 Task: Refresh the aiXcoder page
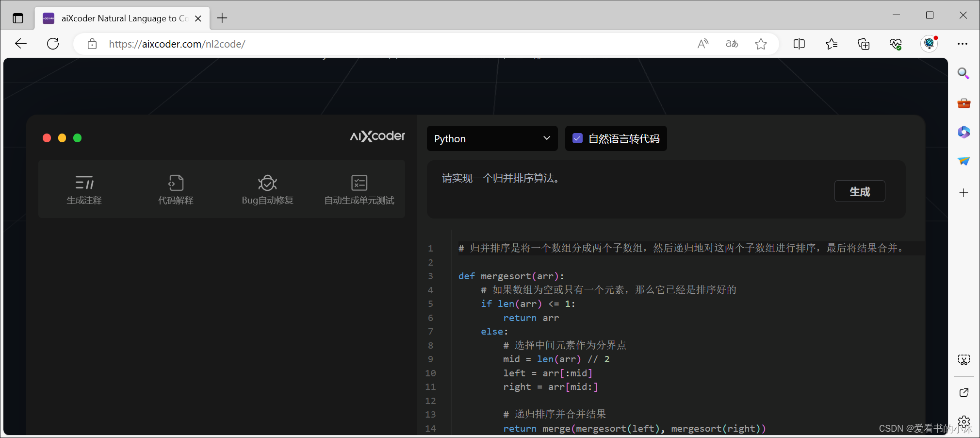click(53, 44)
